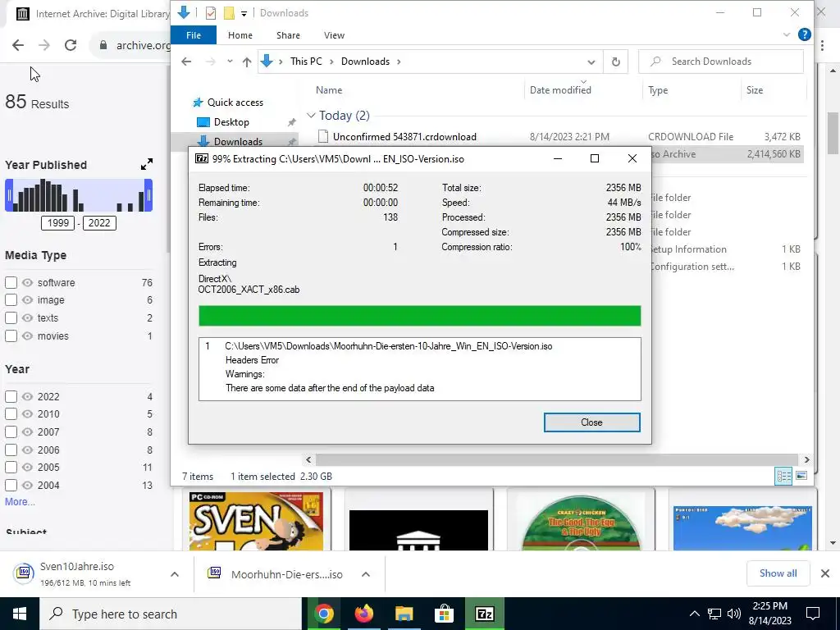Open the View ribbon tab
The image size is (840, 630).
pyautogui.click(x=335, y=35)
